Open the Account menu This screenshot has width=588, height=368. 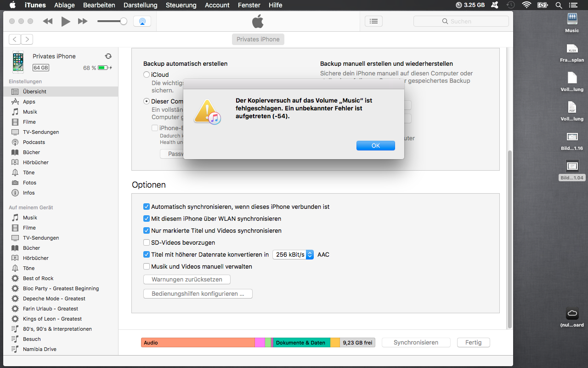click(217, 5)
